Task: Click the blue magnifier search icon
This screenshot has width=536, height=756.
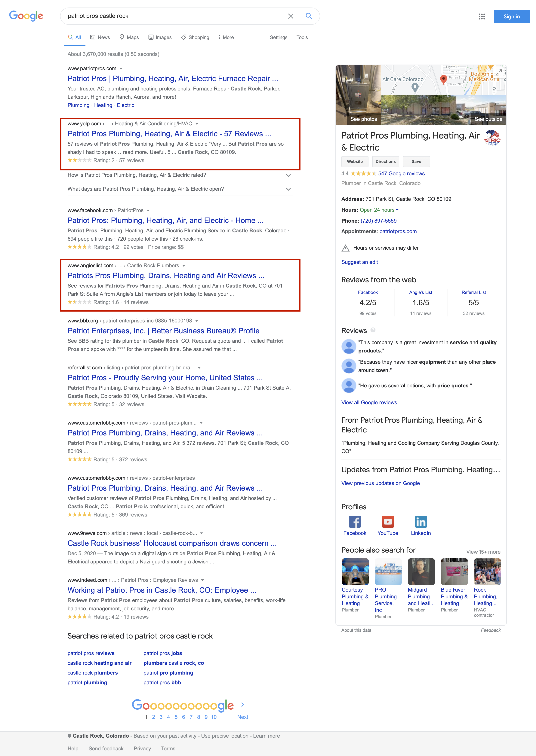Action: coord(309,16)
